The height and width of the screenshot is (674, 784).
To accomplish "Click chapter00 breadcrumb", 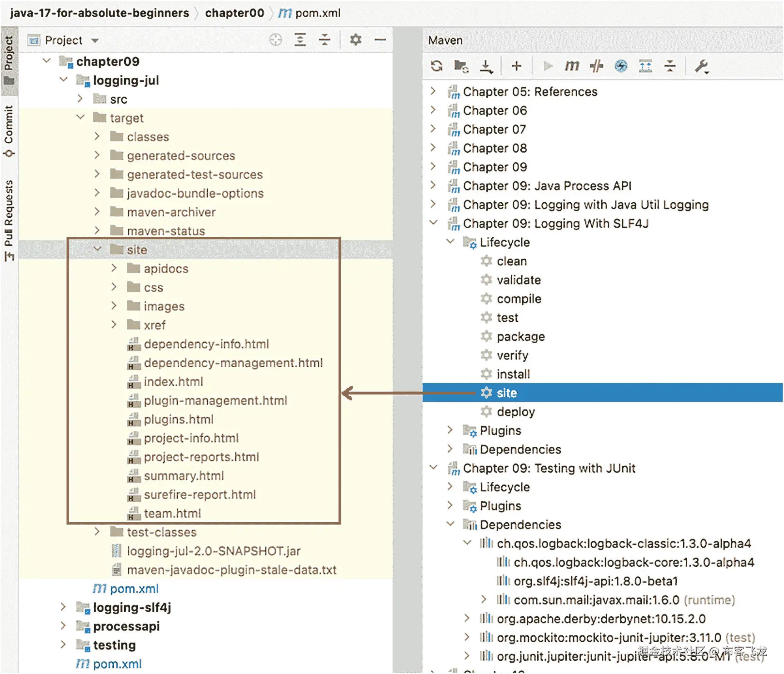I will click(235, 13).
